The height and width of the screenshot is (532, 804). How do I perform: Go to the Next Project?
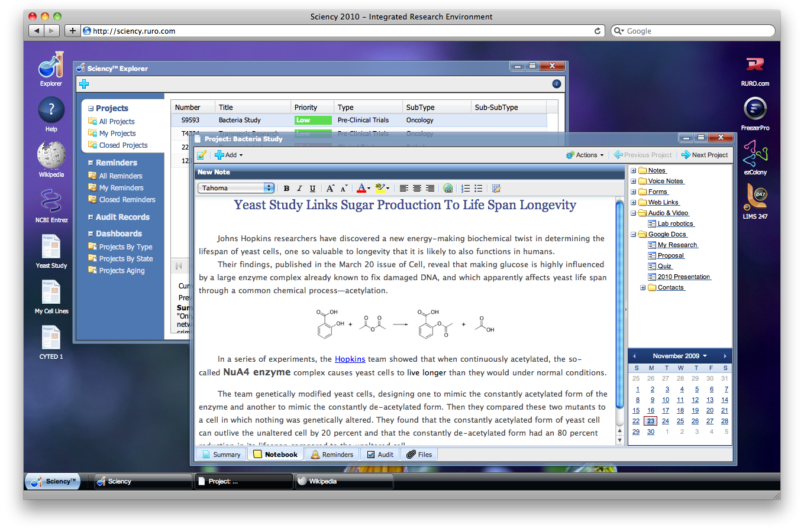coord(705,155)
